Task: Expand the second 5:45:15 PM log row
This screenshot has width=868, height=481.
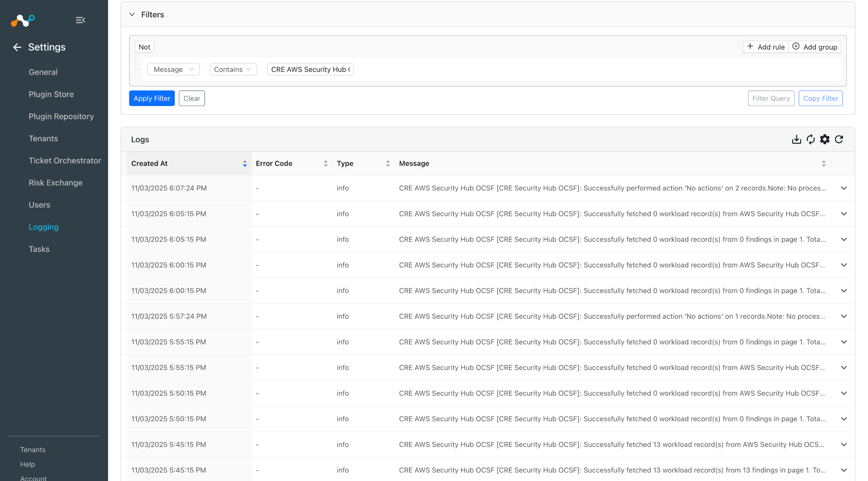Action: (x=844, y=470)
